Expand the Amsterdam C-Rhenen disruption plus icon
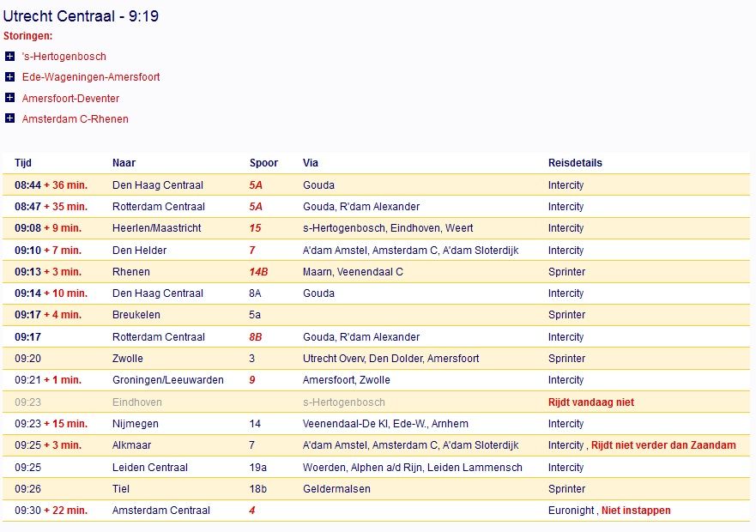756x532 pixels. [9, 118]
